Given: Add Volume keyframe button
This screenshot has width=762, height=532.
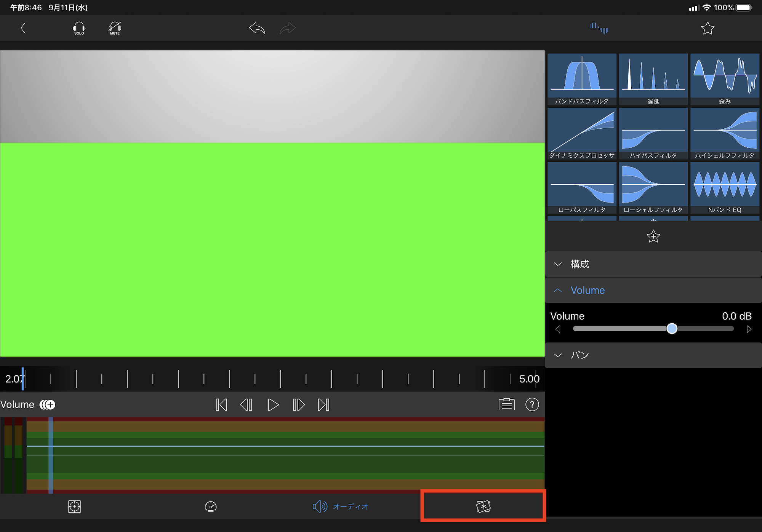Looking at the screenshot, I should coord(48,404).
